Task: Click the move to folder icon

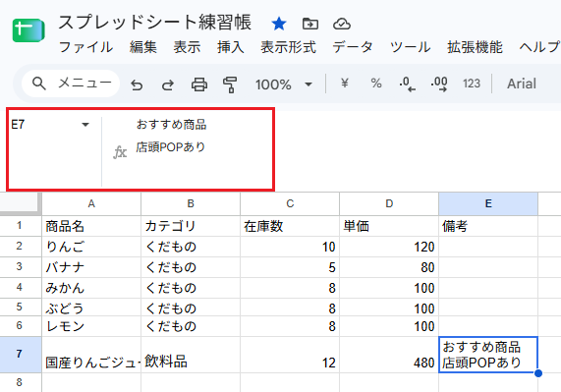Action: click(309, 24)
